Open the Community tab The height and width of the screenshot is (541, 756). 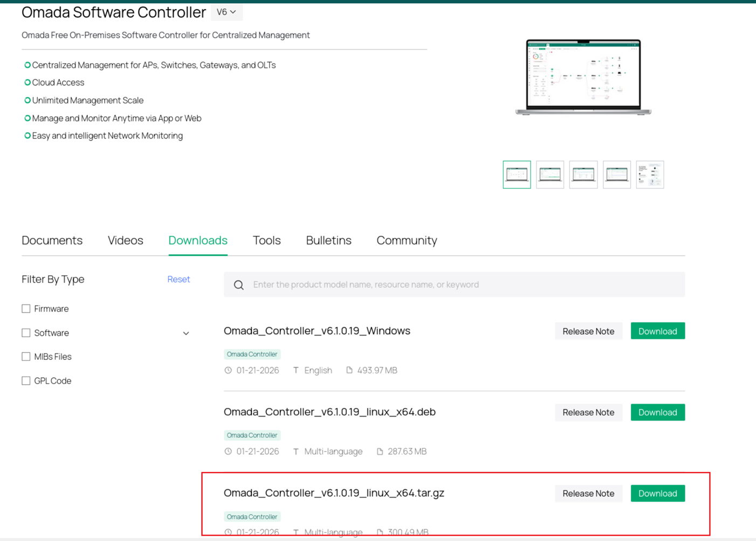[x=407, y=240]
